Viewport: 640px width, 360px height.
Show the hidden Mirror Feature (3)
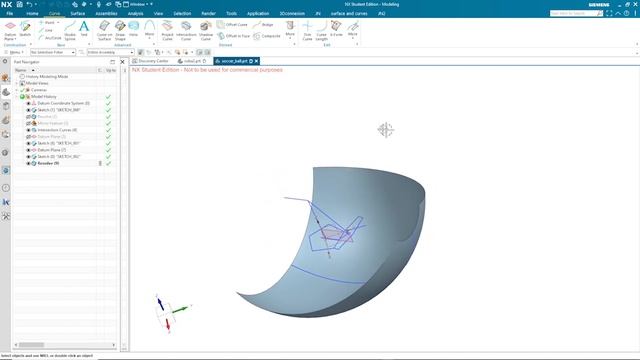pos(28,123)
